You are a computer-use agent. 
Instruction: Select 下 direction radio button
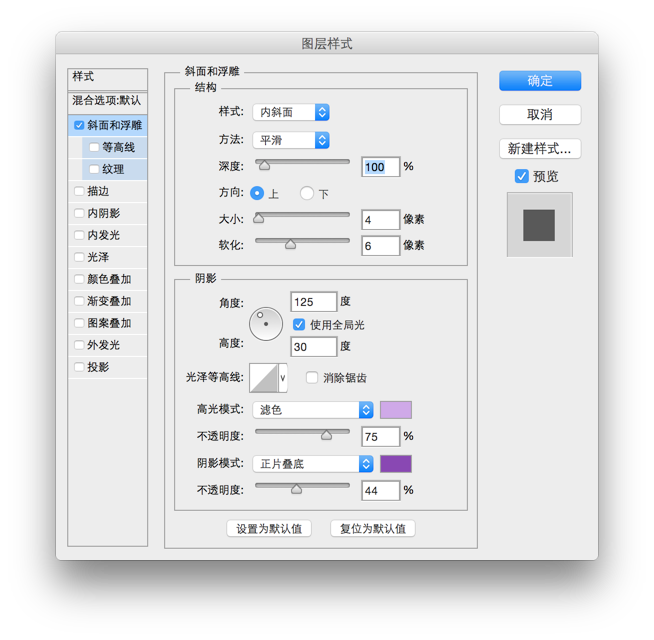pyautogui.click(x=307, y=193)
